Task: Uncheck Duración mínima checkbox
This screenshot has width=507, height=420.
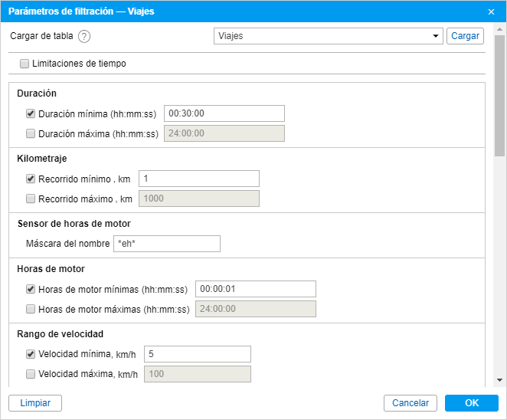Action: click(x=31, y=113)
